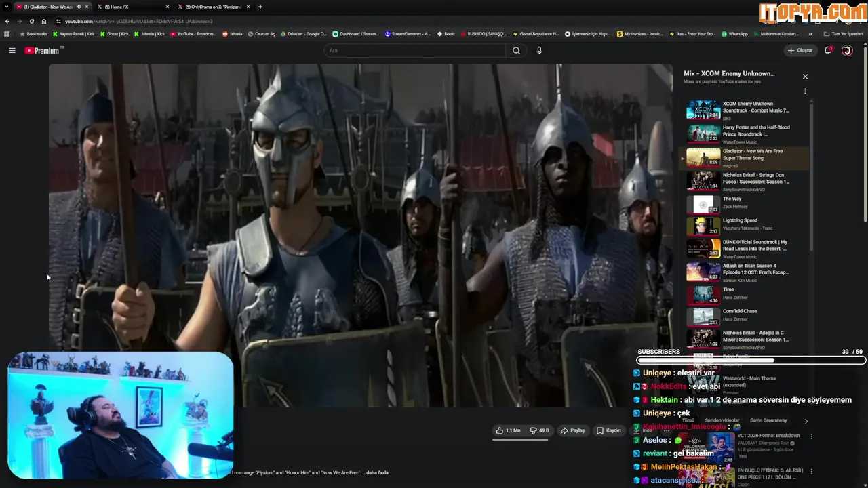Reload the page with the refresh icon
This screenshot has width=868, height=488.
pos(31,21)
